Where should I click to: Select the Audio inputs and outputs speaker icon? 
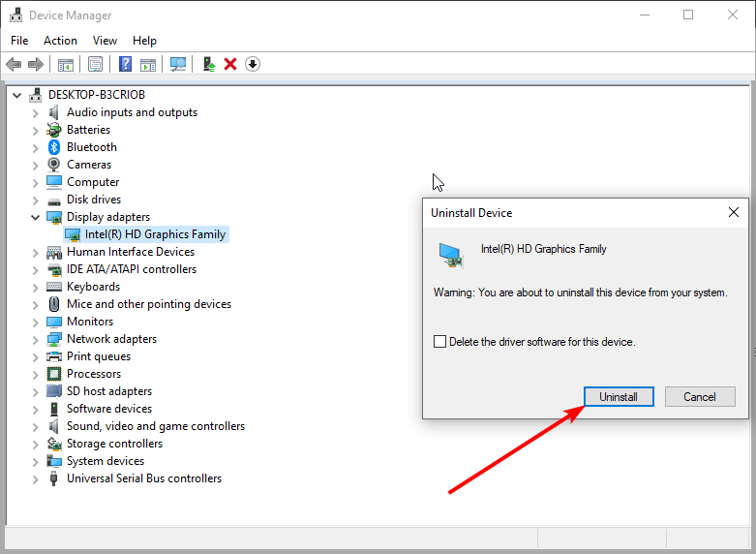(x=54, y=112)
